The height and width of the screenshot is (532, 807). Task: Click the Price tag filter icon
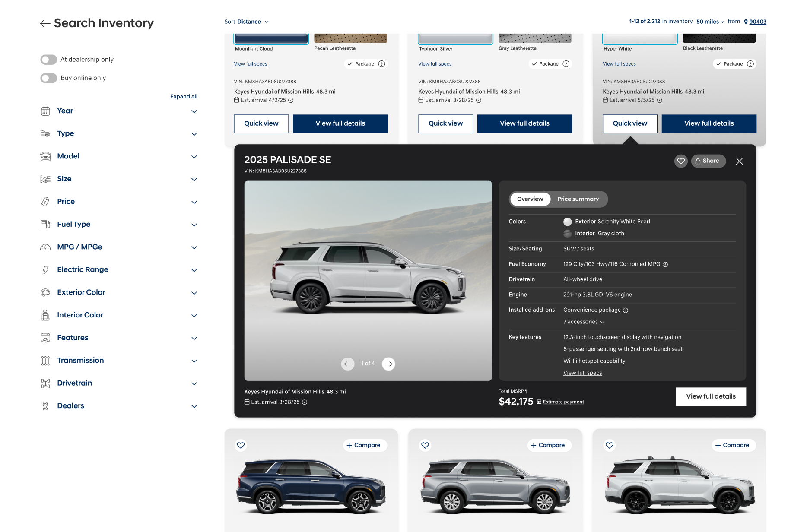click(45, 202)
